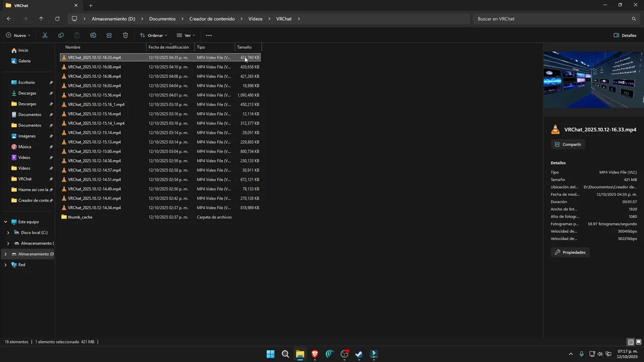This screenshot has width=644, height=362.
Task: Select Almacenamiento (D:) in sidebar tree
Action: pyautogui.click(x=28, y=254)
